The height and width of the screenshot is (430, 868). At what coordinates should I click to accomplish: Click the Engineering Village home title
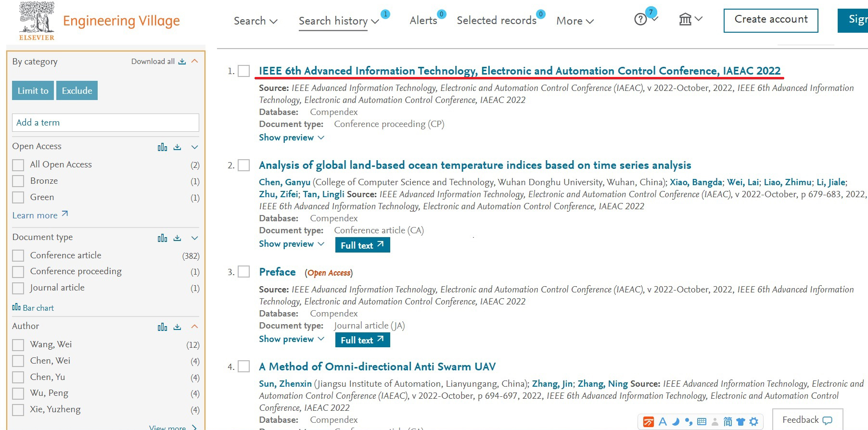[x=121, y=21]
